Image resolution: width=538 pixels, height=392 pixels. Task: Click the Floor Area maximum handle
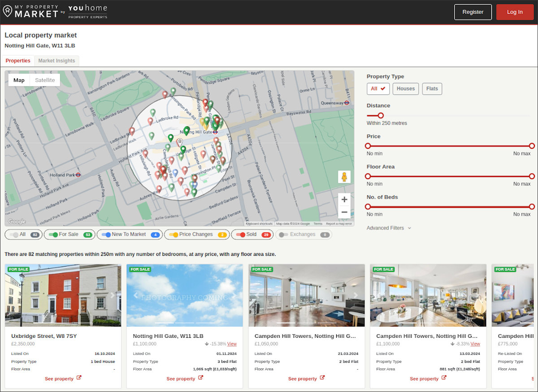tap(532, 177)
